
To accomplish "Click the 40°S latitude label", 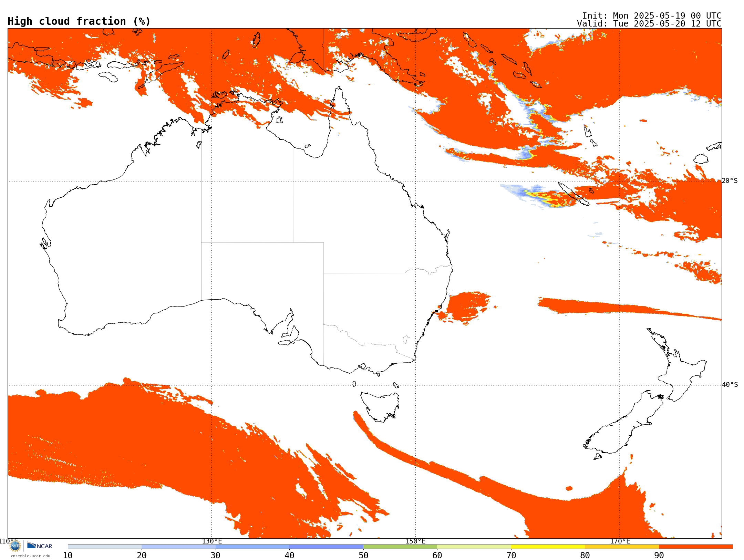I will pyautogui.click(x=730, y=385).
